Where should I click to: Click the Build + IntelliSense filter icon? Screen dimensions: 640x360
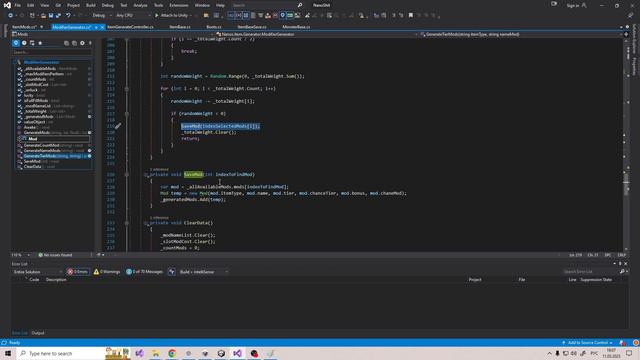point(172,271)
